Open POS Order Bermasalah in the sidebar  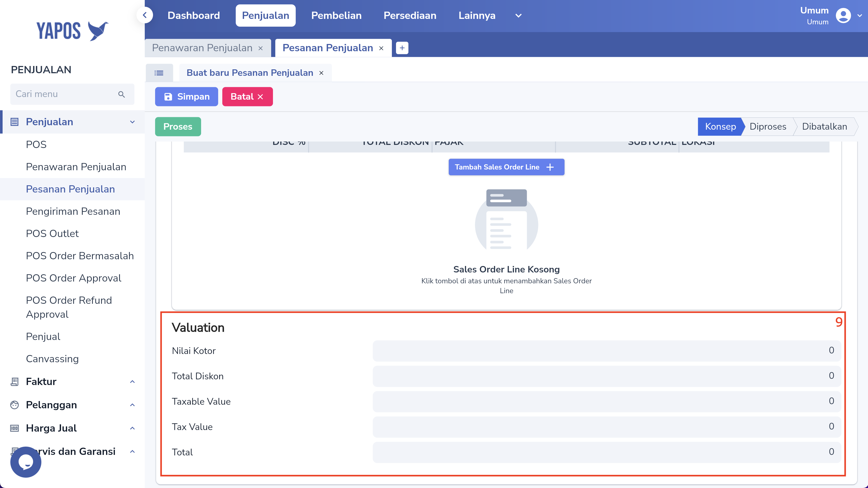[x=80, y=256]
